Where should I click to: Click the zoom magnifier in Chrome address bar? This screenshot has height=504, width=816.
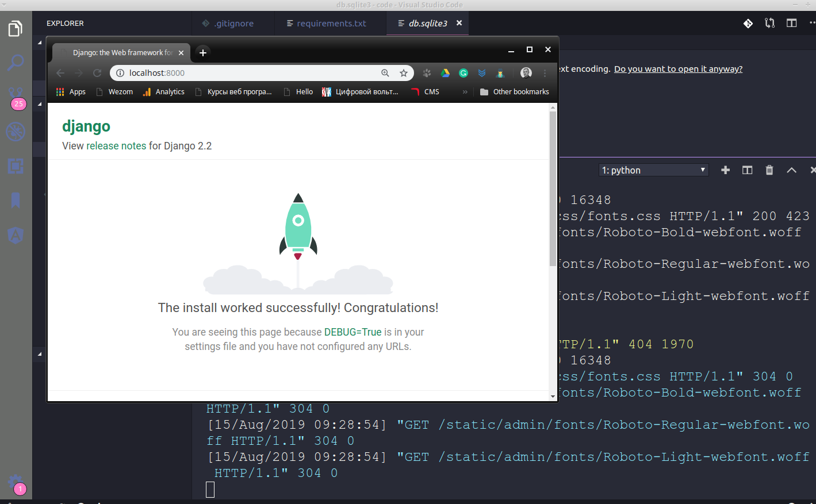(x=385, y=73)
